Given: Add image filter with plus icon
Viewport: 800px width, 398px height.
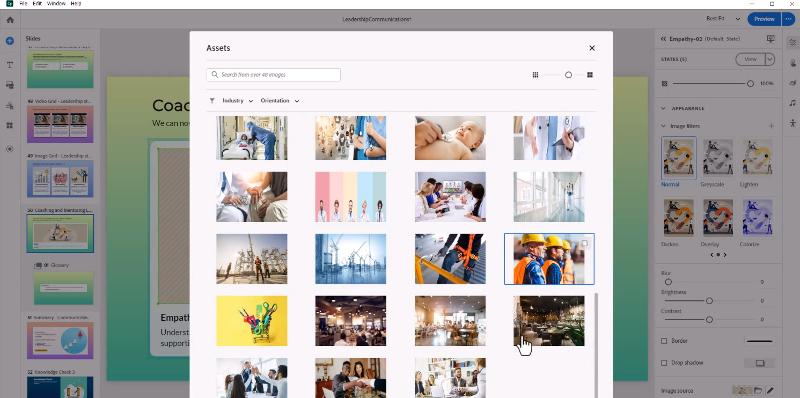Looking at the screenshot, I should tap(771, 126).
